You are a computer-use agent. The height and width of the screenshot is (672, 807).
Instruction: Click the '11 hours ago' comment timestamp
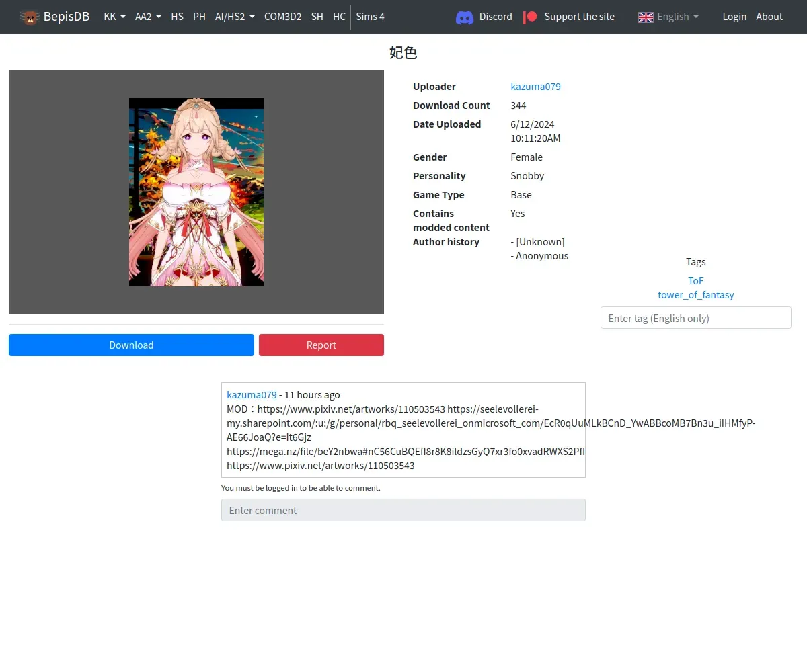click(x=313, y=395)
